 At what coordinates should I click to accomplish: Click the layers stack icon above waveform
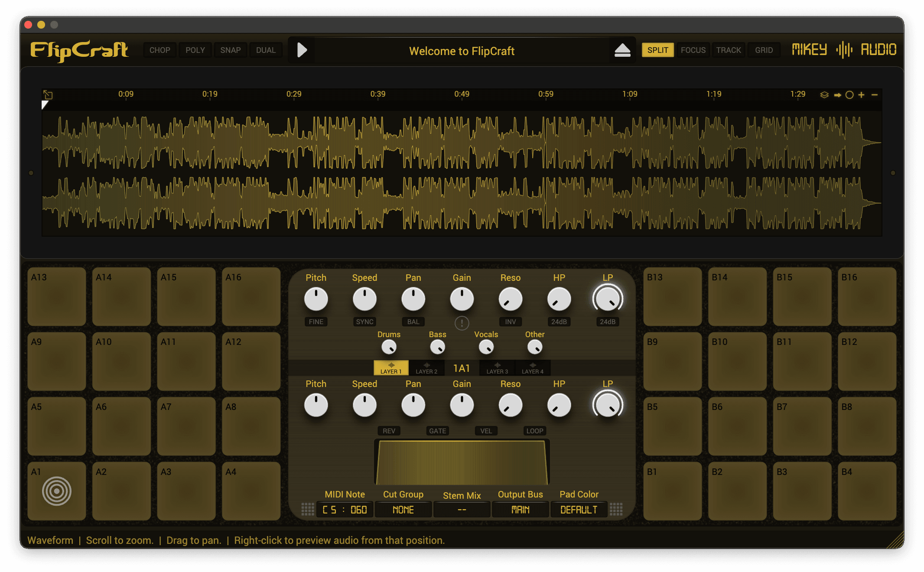[x=824, y=95]
